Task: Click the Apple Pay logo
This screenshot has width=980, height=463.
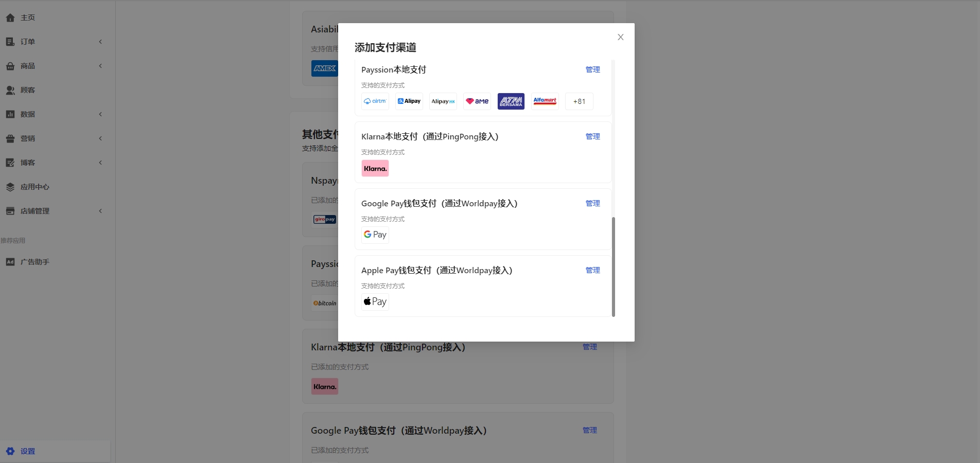Action: coord(375,301)
